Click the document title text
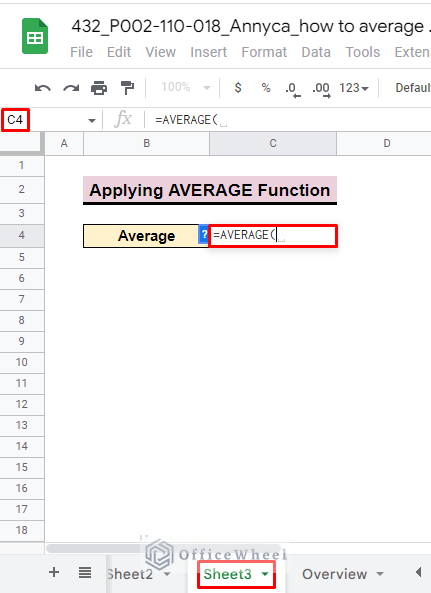Image resolution: width=431 pixels, height=593 pixels. pyautogui.click(x=251, y=26)
